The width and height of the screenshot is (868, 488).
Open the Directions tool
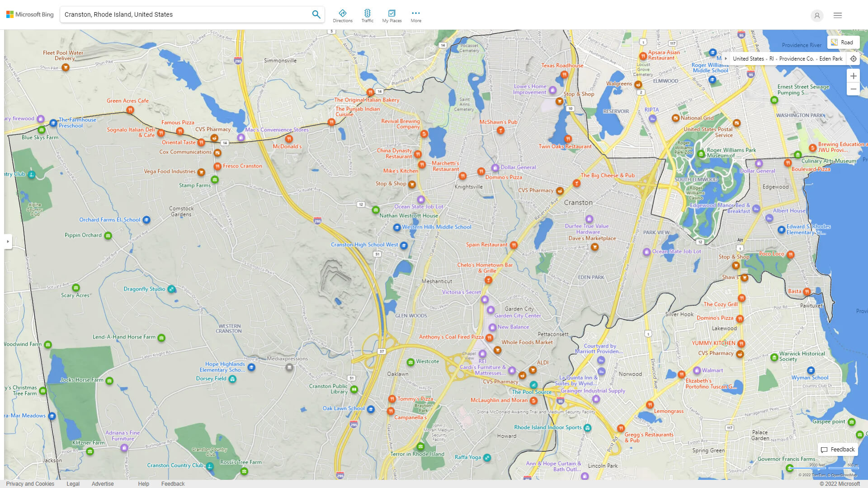343,15
